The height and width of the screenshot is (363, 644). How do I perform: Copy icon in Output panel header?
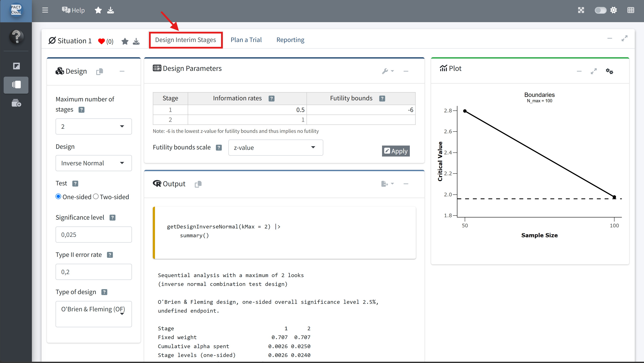point(198,184)
